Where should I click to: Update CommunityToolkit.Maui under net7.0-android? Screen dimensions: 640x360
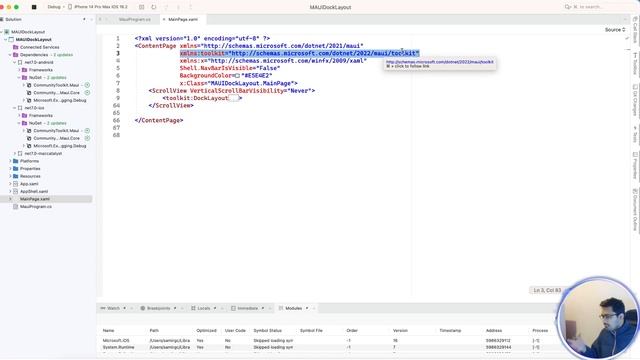[87, 85]
